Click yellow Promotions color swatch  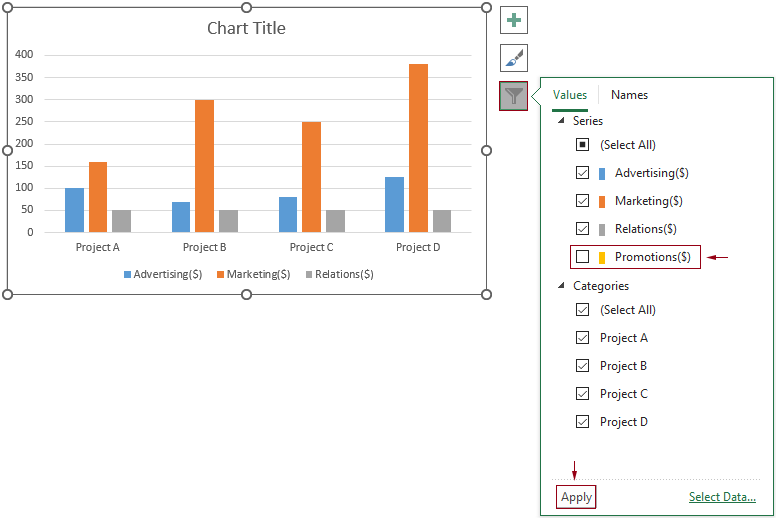click(602, 257)
